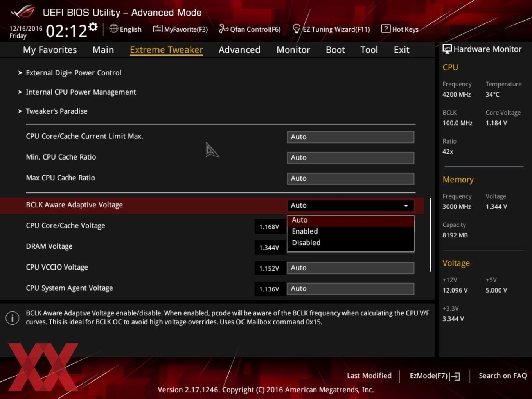Viewport: 532px width, 399px height.
Task: Choose Enabled in dropdown list
Action: pos(350,232)
